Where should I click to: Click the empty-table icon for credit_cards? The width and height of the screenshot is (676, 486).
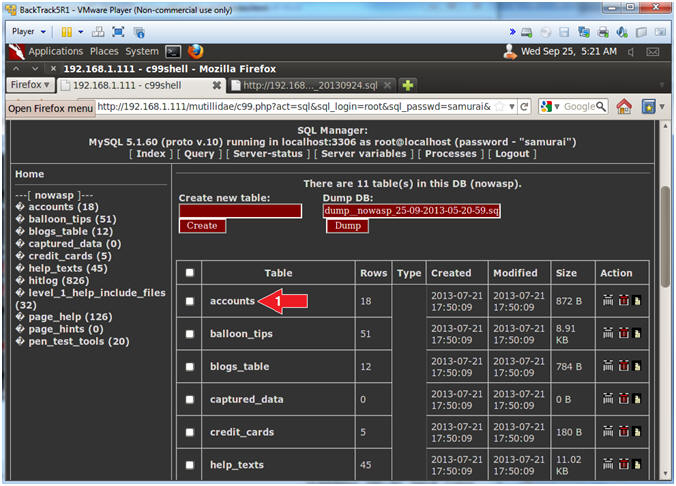coord(608,431)
